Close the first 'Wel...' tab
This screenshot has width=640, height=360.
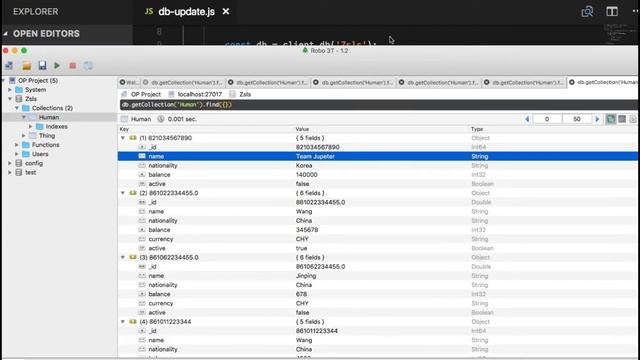point(122,82)
